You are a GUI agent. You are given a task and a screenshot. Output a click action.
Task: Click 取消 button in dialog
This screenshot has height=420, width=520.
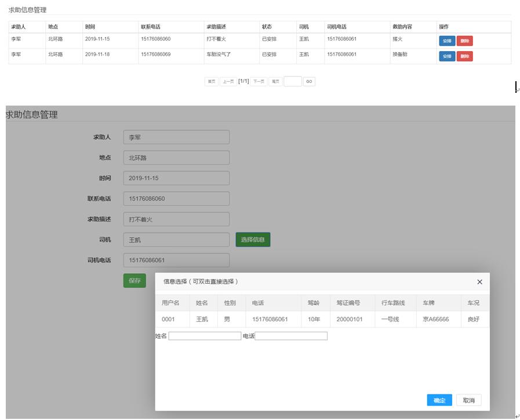point(468,400)
